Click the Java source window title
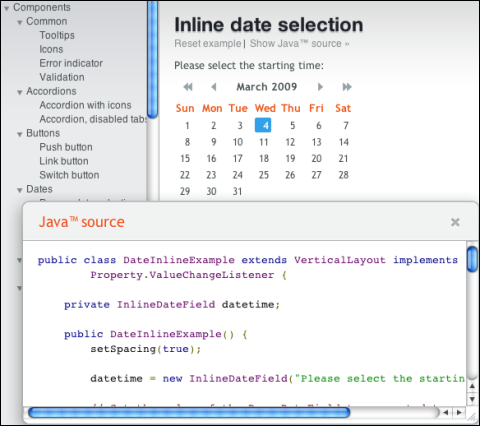Image resolution: width=480 pixels, height=426 pixels. 82,222
